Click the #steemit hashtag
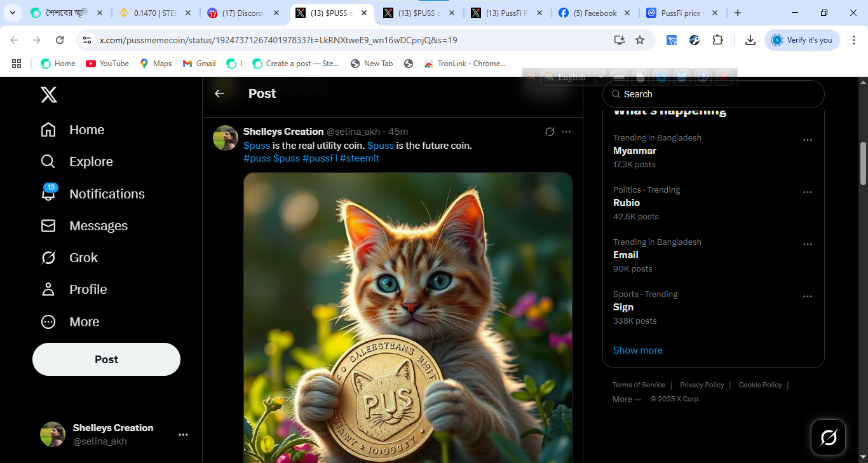The image size is (868, 463). click(x=360, y=158)
